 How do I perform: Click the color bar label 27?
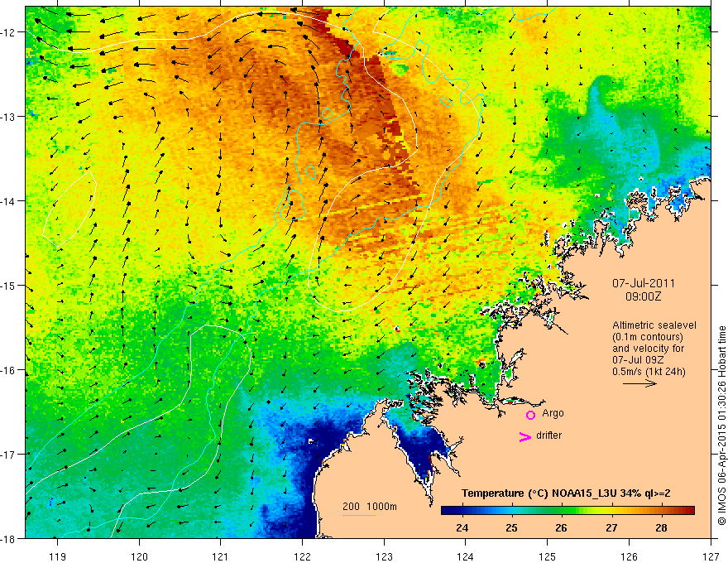pos(611,527)
